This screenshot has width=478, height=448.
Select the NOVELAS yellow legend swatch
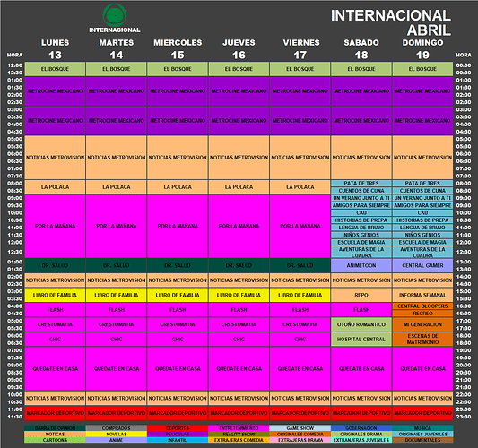[x=117, y=434]
